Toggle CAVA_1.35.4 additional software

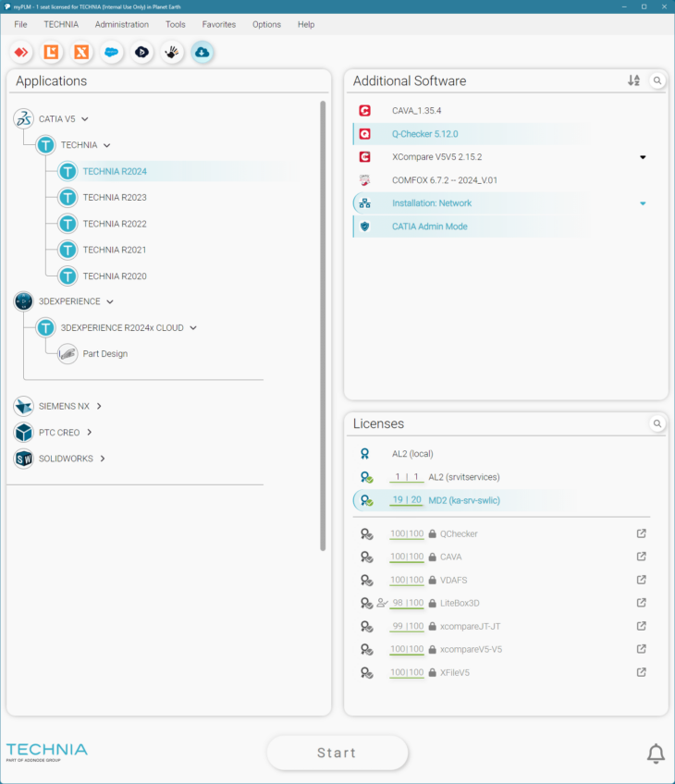(x=501, y=111)
